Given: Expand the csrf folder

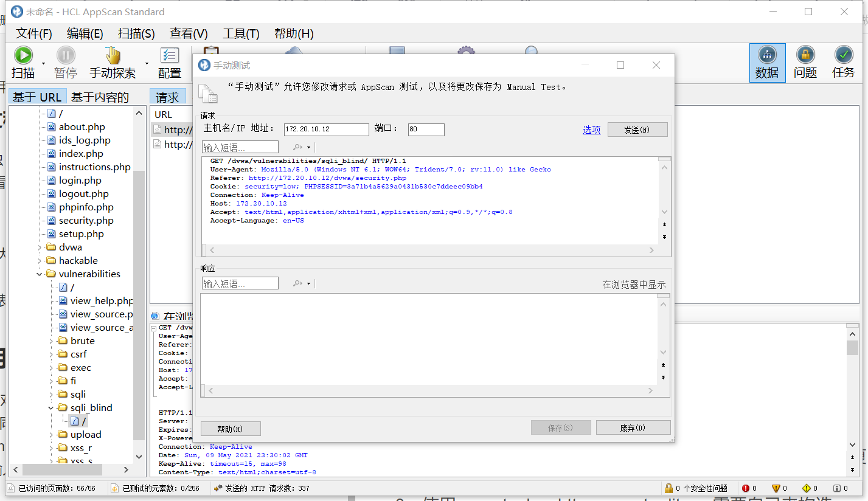Looking at the screenshot, I should coord(51,354).
